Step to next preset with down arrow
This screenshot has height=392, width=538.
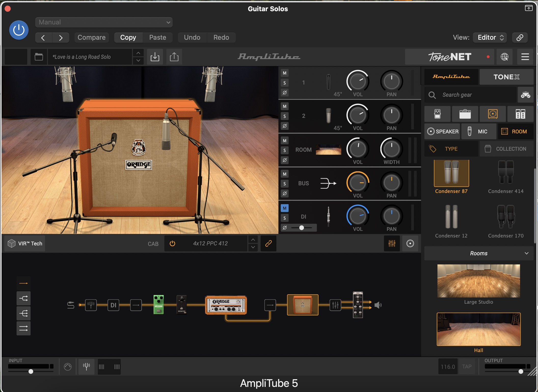click(138, 61)
